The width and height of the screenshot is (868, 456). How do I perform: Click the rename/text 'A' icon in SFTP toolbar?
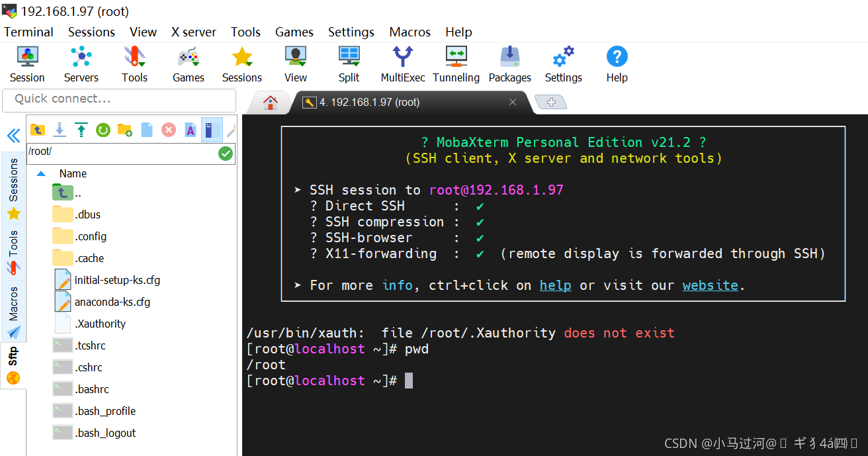click(x=191, y=130)
